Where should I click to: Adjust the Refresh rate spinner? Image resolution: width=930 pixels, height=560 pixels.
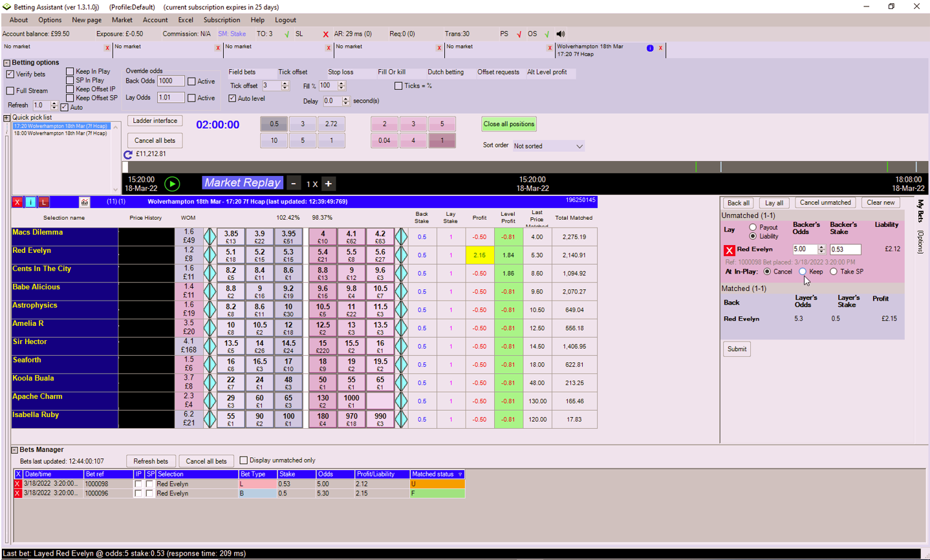[x=54, y=105]
